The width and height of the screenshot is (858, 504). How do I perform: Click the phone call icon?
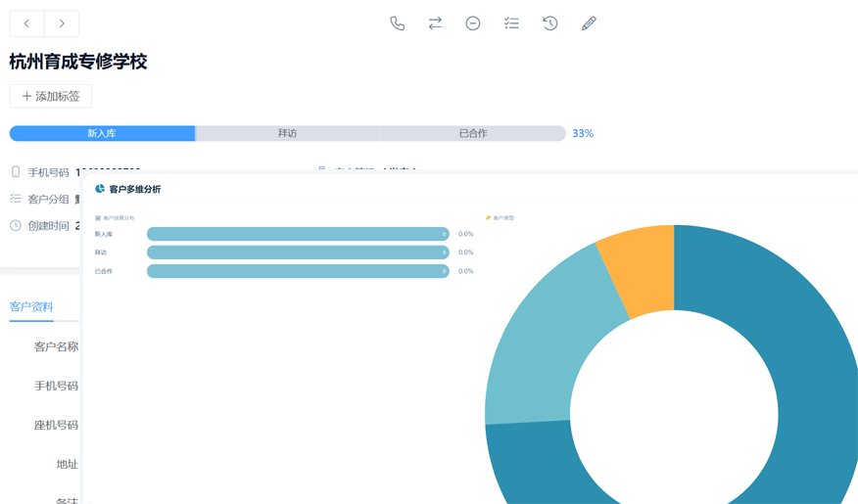click(x=397, y=23)
